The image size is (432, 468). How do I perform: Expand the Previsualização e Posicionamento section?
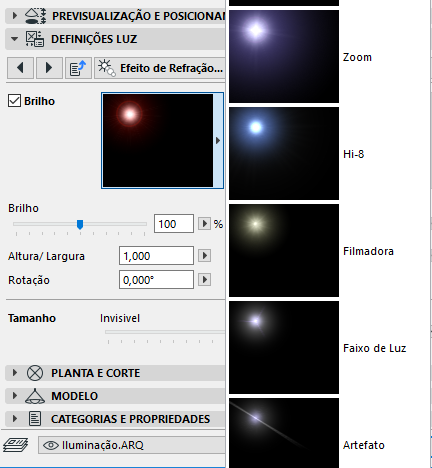[x=14, y=16]
